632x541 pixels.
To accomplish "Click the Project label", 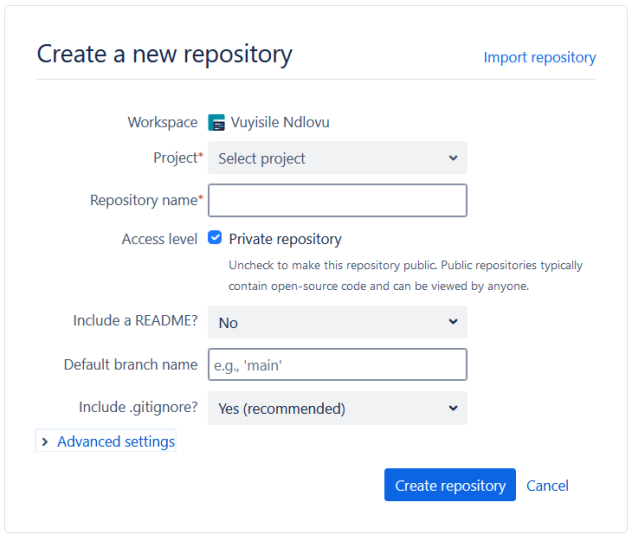I will (x=178, y=158).
